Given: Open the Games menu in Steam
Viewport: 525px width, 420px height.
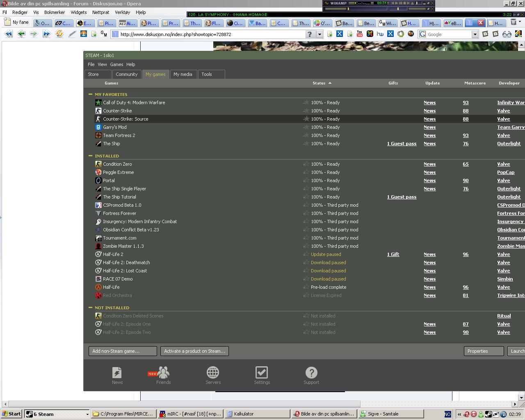Looking at the screenshot, I should (116, 64).
